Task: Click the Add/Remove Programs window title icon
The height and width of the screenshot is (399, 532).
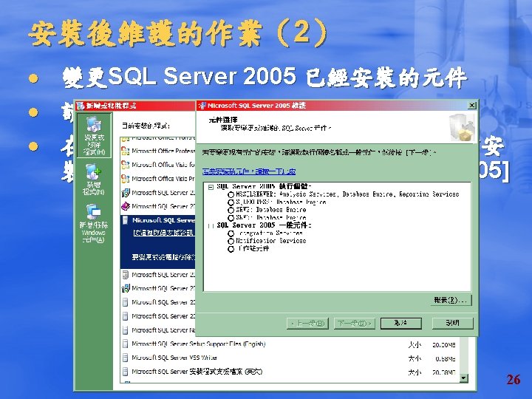Action: tap(81, 106)
